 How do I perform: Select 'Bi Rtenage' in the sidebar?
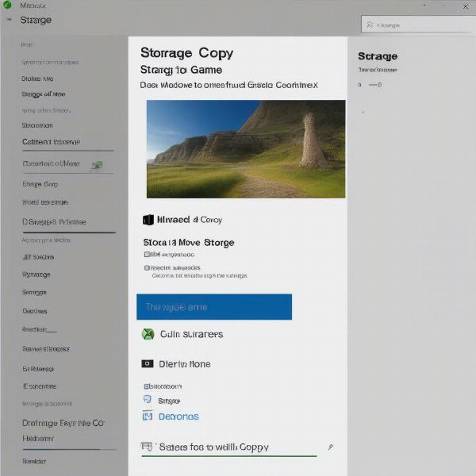38,369
